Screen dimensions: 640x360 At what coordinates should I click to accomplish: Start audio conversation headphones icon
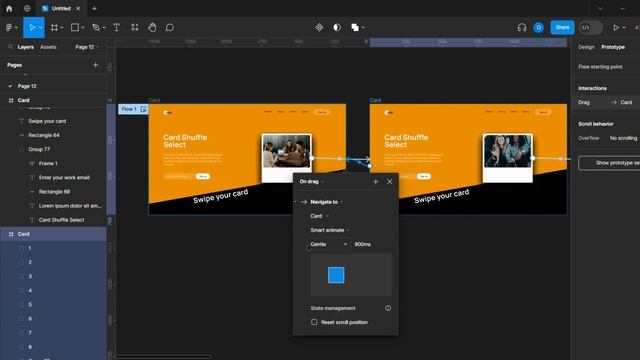522,27
